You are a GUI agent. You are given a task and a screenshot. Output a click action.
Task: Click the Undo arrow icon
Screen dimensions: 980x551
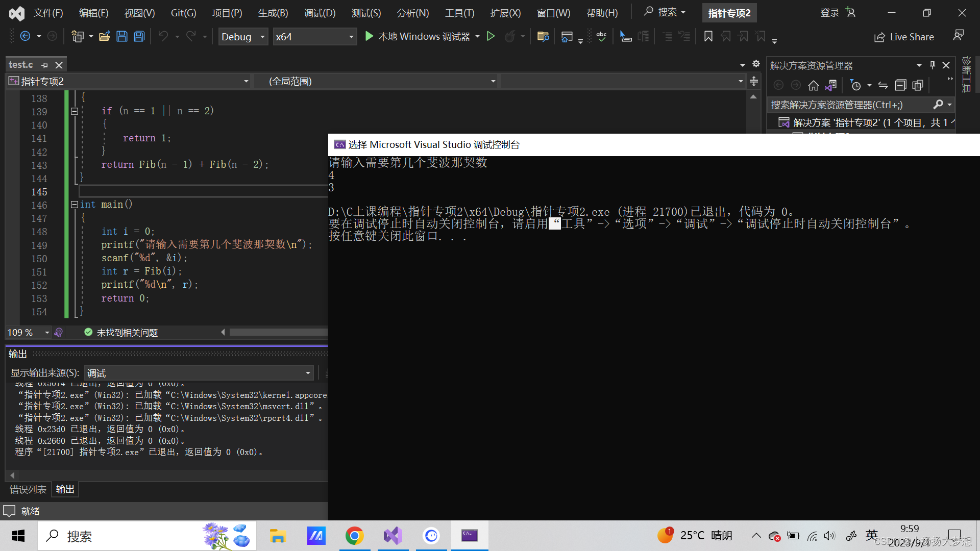coord(163,36)
